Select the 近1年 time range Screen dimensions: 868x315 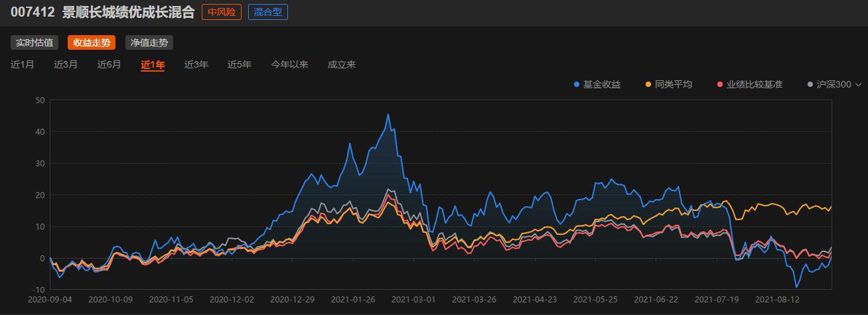click(x=153, y=64)
